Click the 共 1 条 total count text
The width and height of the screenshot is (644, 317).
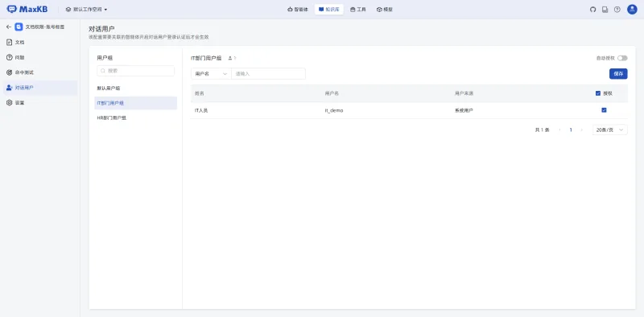[x=542, y=130]
